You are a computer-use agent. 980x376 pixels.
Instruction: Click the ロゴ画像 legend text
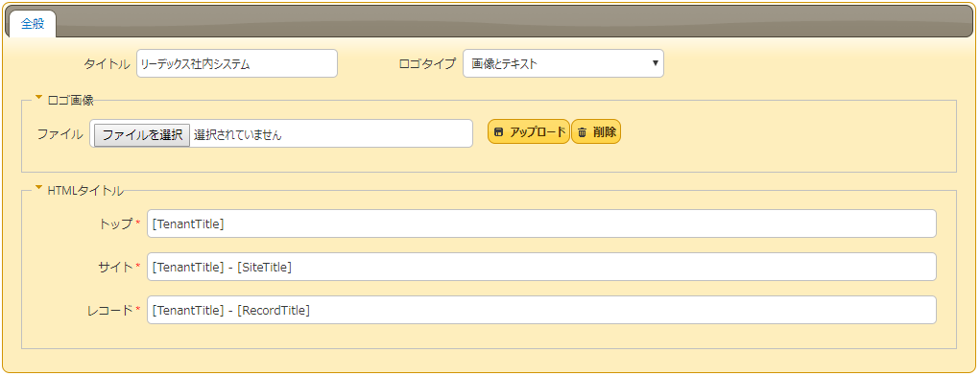tap(71, 100)
